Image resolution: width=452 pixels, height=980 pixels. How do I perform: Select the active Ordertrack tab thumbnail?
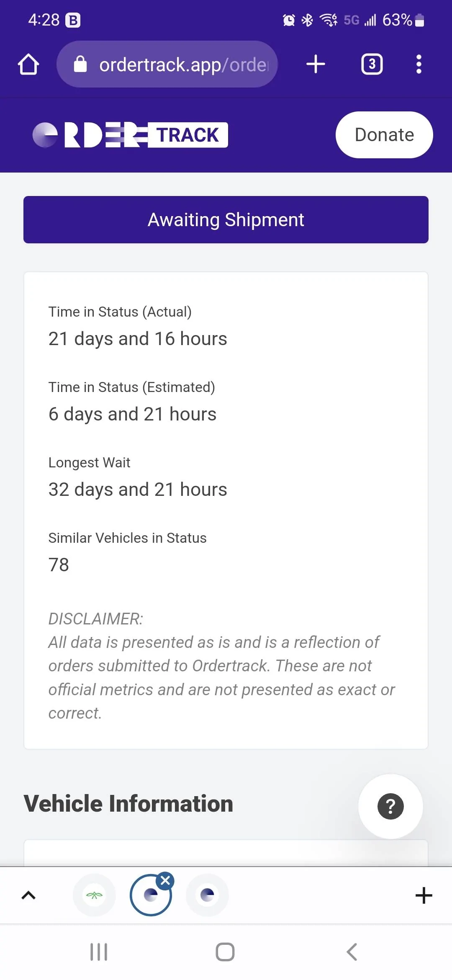coord(150,896)
